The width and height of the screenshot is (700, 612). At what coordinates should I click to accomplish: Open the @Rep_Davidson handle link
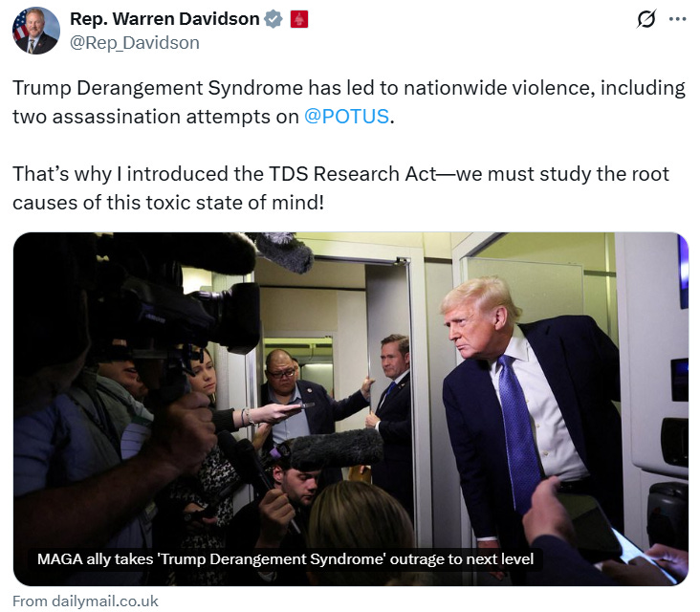[135, 43]
